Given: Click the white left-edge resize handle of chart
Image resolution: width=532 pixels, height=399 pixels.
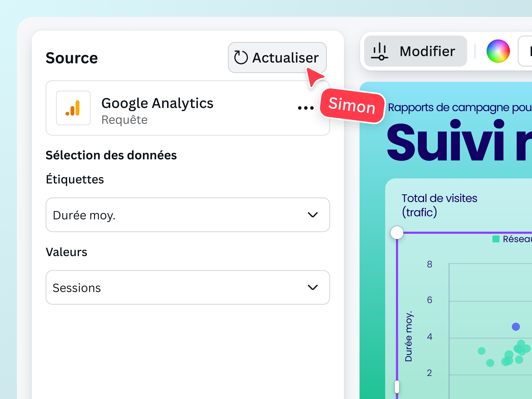Looking at the screenshot, I should (x=397, y=387).
